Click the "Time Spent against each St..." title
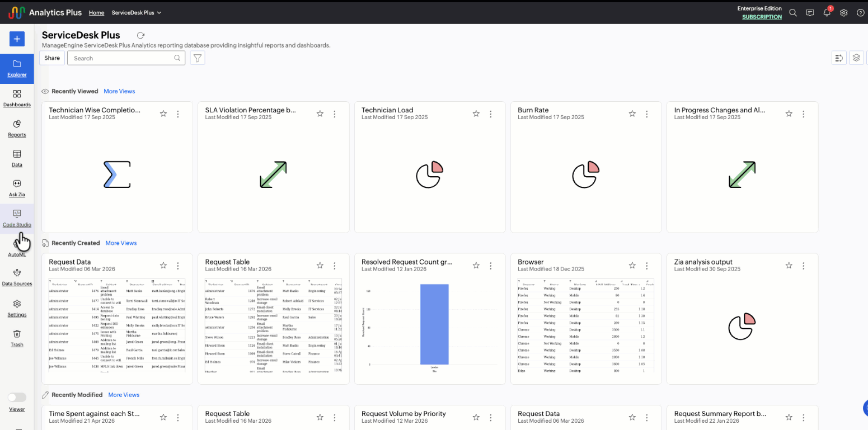Viewport: 868px width, 430px height. coord(94,414)
